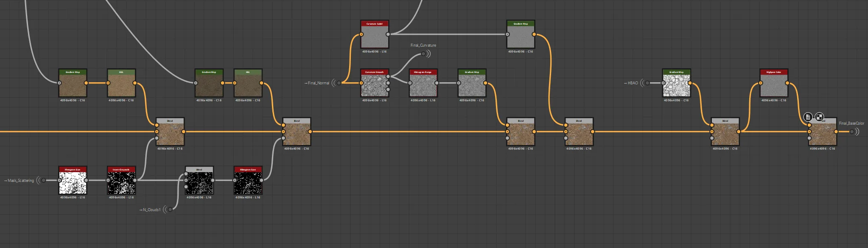The image size is (868, 248).
Task: Click the N_Clouds1 input label
Action: pyautogui.click(x=150, y=210)
